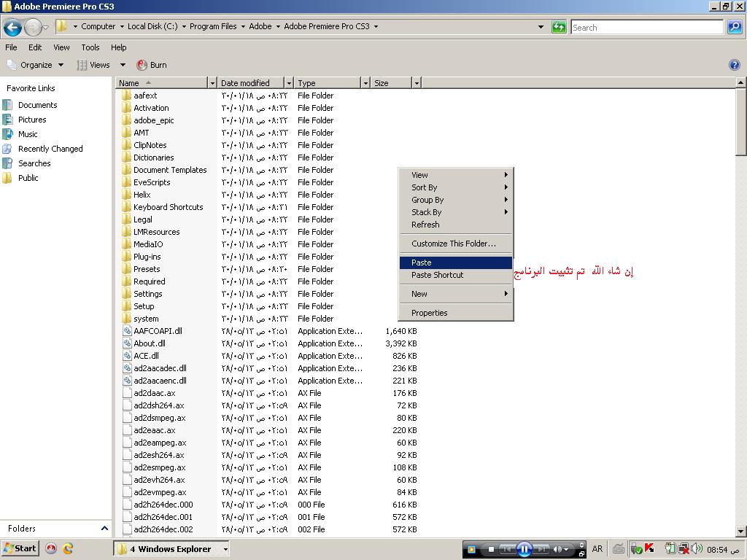
Task: Click inside the Search input box
Action: coord(647,27)
